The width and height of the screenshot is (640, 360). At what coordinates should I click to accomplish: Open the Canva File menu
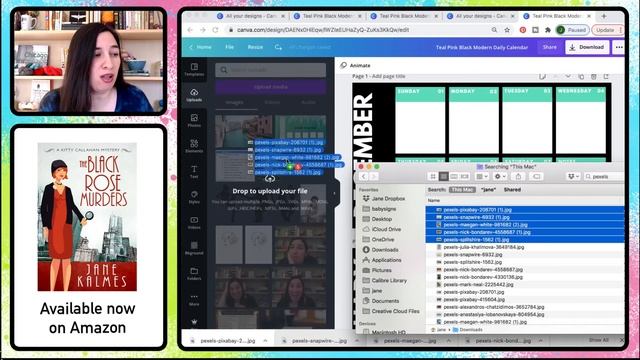tap(229, 47)
